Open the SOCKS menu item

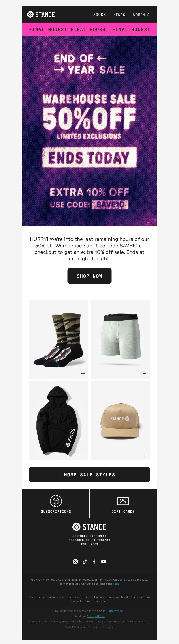(x=99, y=15)
